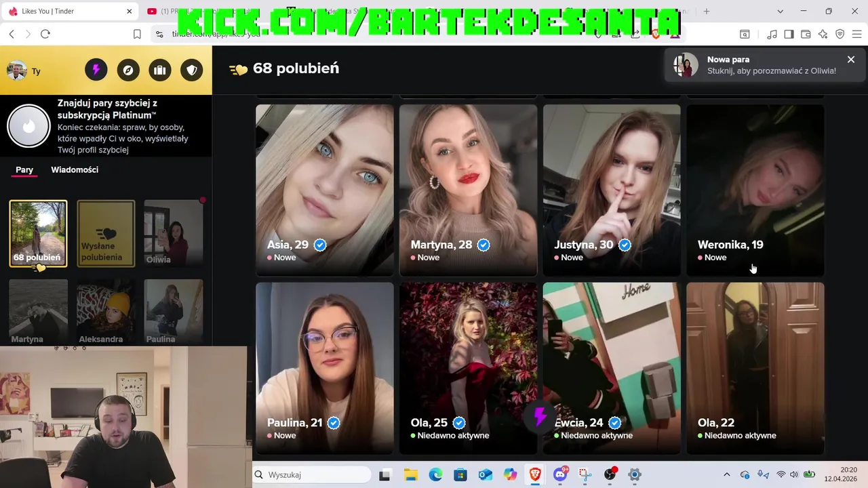
Task: Click the verified badge beside Paulina, 21
Action: (334, 423)
